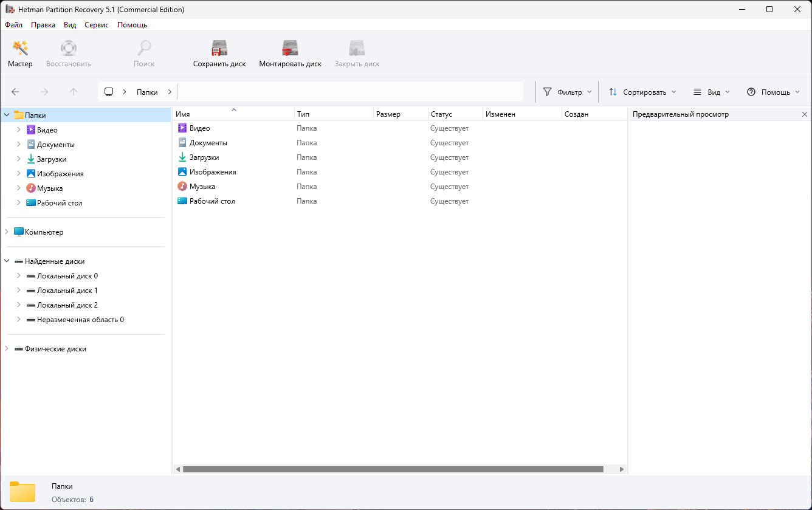Open the Вид menu in menu bar
812x510 pixels.
pyautogui.click(x=70, y=25)
